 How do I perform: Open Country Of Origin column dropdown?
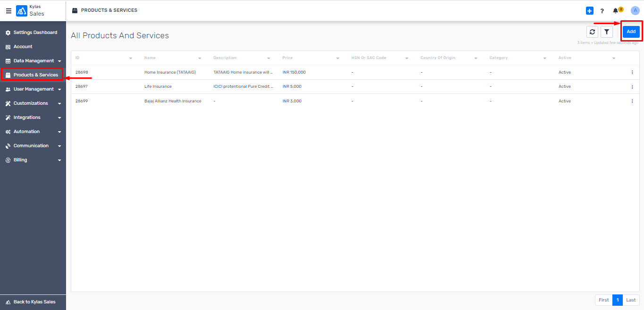pyautogui.click(x=476, y=59)
